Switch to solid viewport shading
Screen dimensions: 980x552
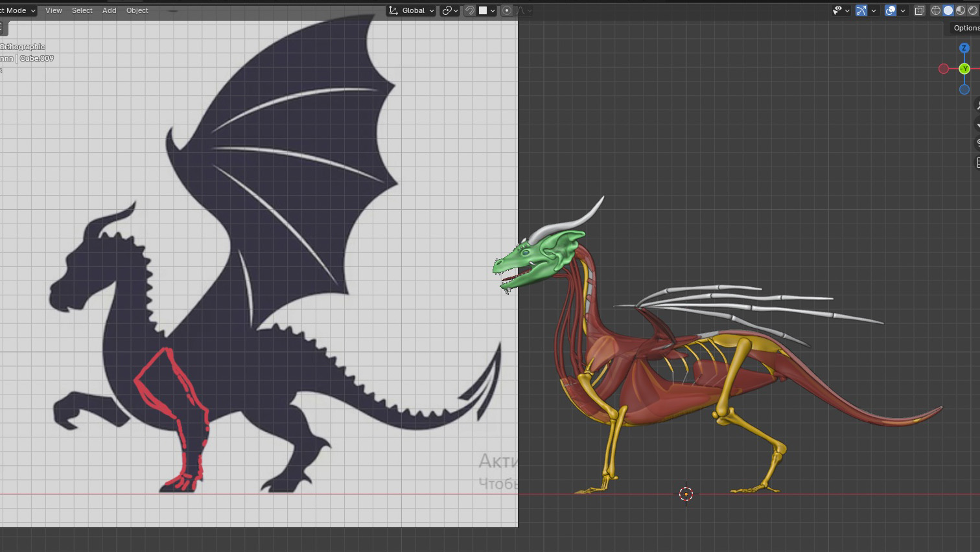[948, 10]
